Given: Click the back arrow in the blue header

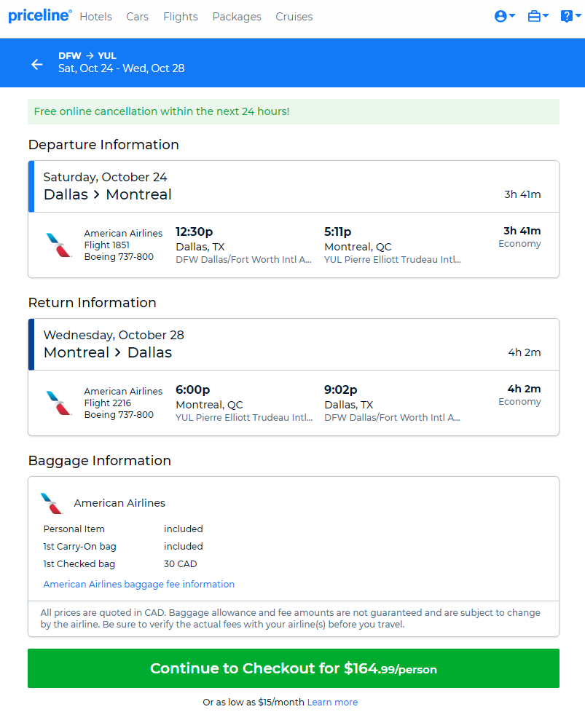Looking at the screenshot, I should [36, 65].
